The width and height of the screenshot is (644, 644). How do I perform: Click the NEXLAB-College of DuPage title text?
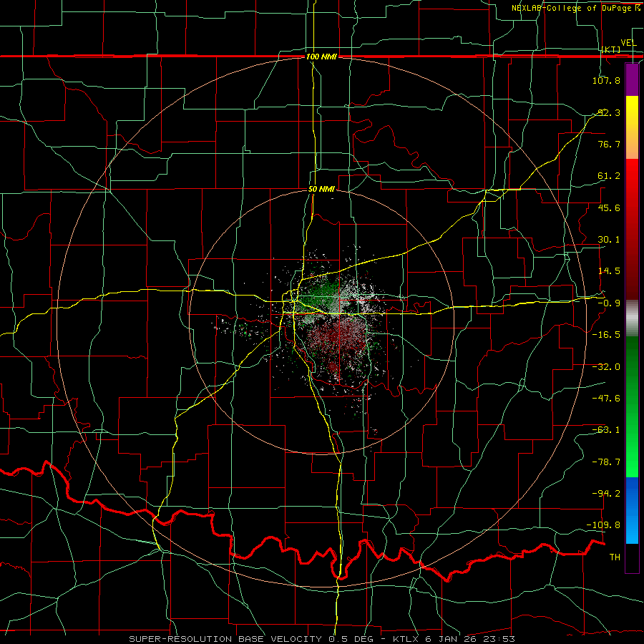[573, 8]
